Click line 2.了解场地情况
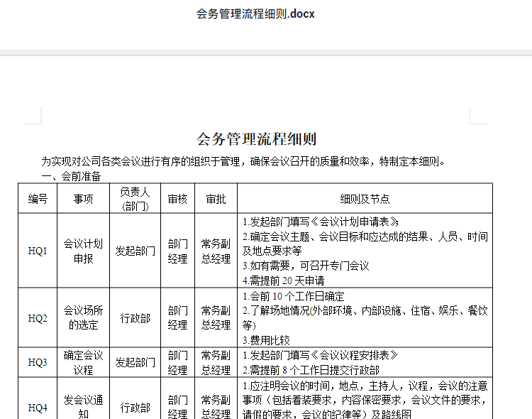The width and height of the screenshot is (532, 419). pos(365,317)
